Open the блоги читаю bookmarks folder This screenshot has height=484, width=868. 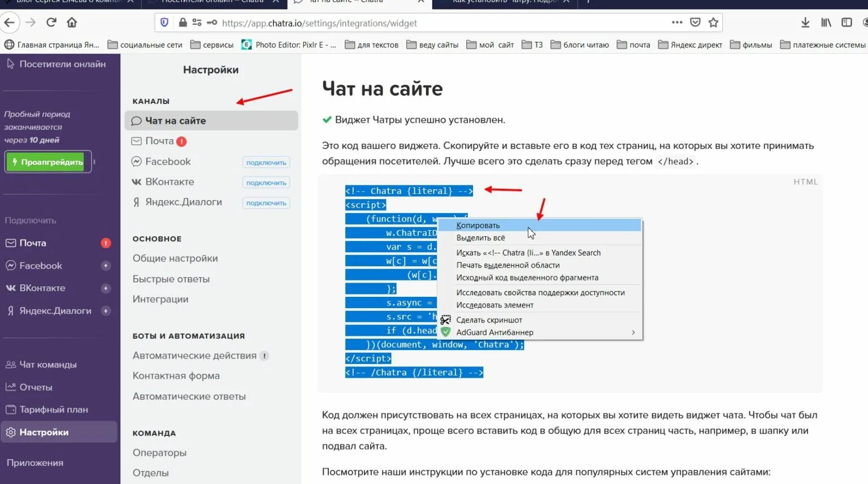580,45
